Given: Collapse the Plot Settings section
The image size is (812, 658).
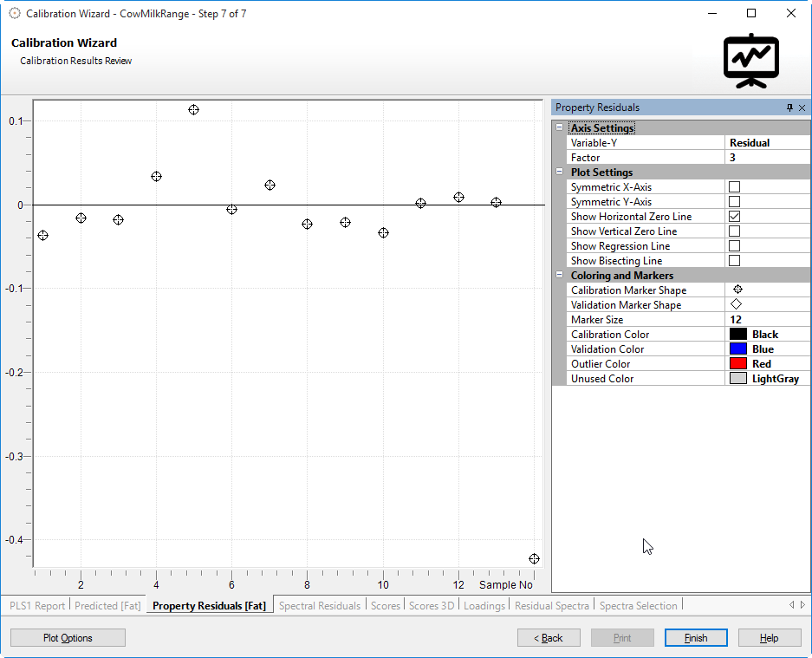Looking at the screenshot, I should click(560, 173).
